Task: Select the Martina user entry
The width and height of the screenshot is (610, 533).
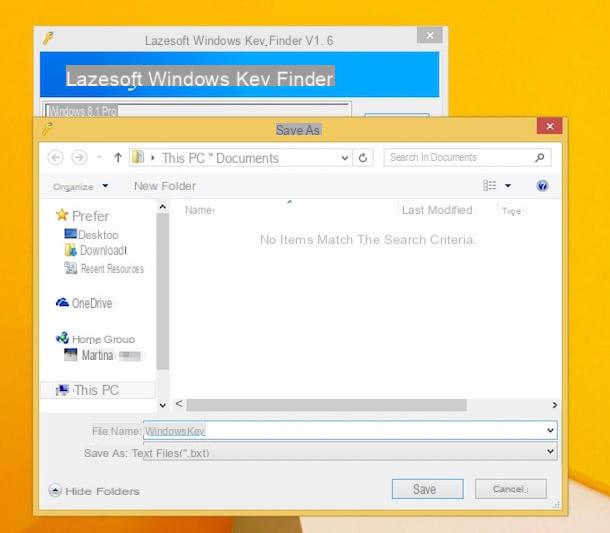Action: 97,355
